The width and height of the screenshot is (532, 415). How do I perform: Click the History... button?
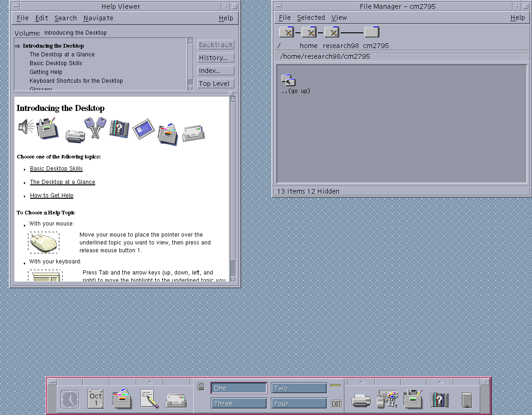tap(215, 58)
